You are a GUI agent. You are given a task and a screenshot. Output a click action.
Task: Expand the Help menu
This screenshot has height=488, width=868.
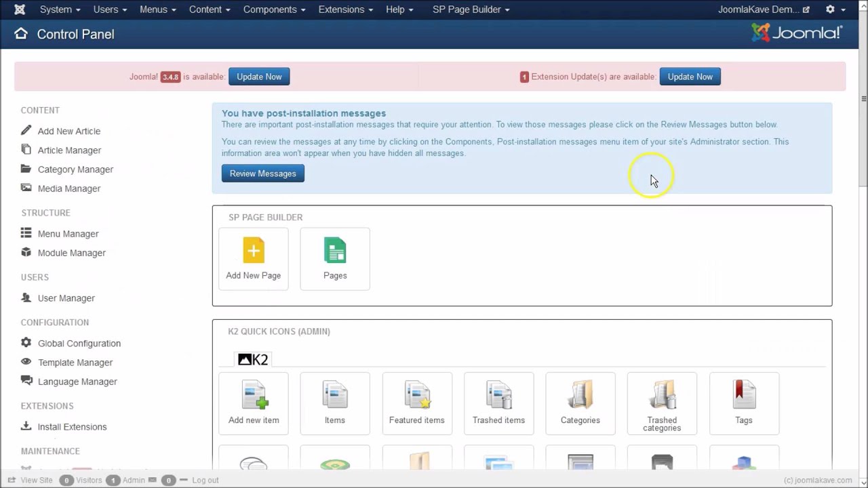click(x=399, y=9)
